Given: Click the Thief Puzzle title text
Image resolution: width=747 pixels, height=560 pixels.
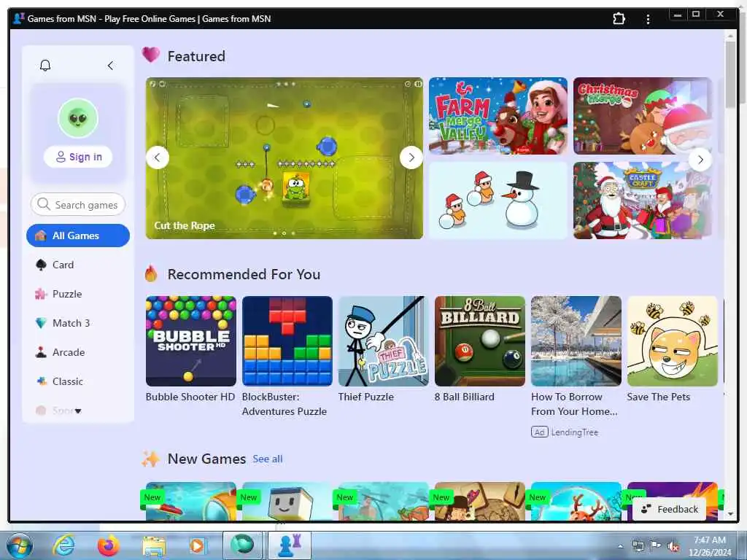Looking at the screenshot, I should coord(366,397).
